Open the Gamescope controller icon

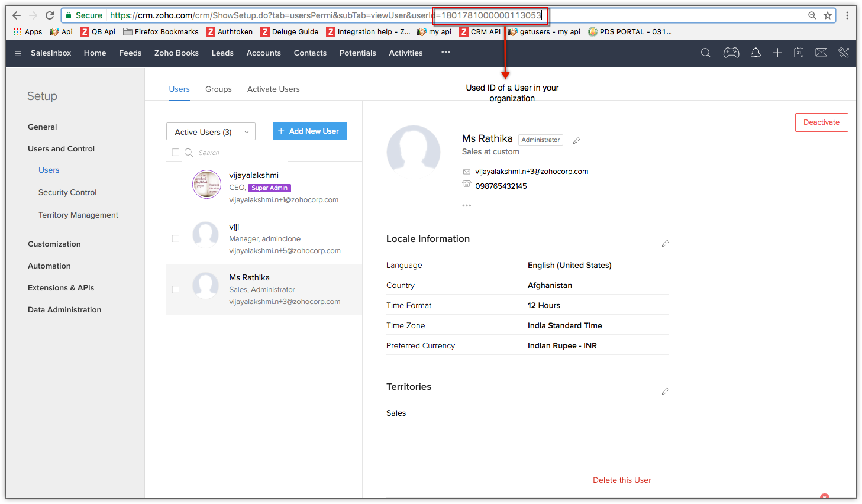[x=731, y=53]
